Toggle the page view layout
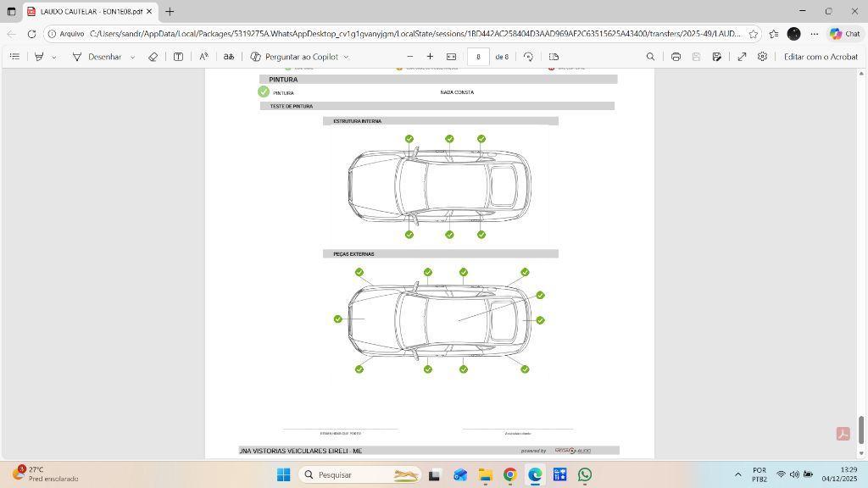The image size is (868, 488). click(x=554, y=57)
